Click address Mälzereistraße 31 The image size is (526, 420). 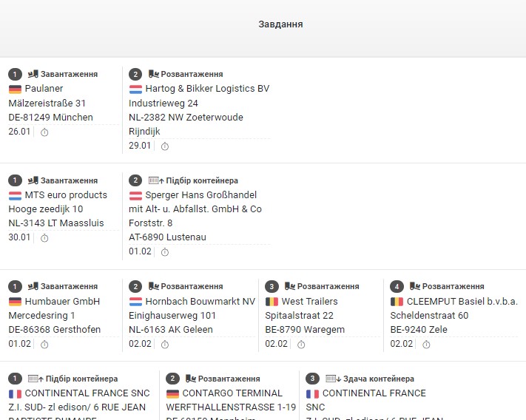pyautogui.click(x=47, y=104)
